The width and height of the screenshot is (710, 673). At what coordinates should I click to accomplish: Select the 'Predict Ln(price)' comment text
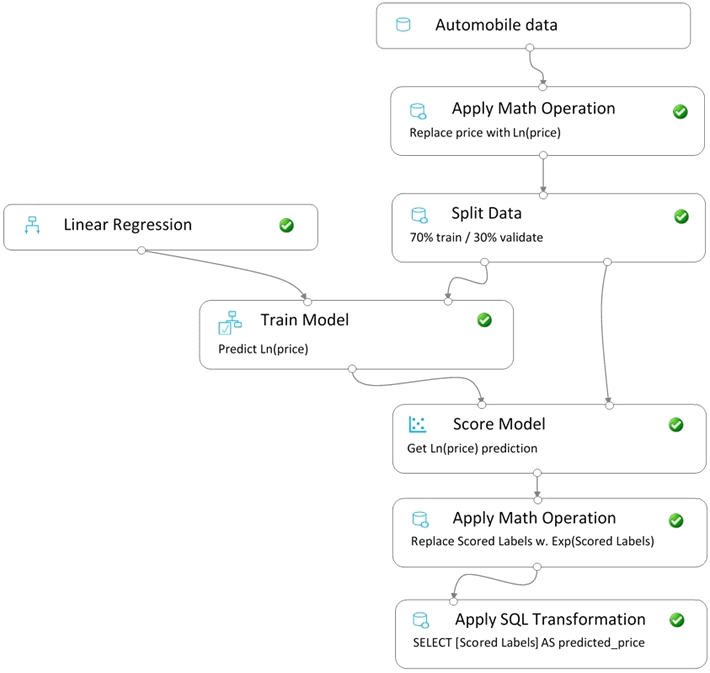[263, 349]
